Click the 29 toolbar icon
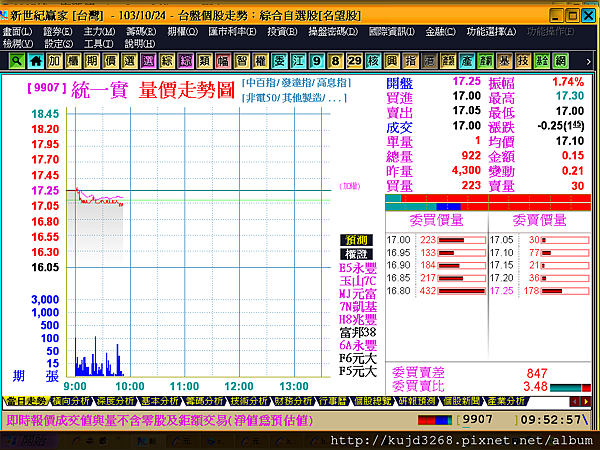This screenshot has width=600, height=450. pyautogui.click(x=354, y=61)
